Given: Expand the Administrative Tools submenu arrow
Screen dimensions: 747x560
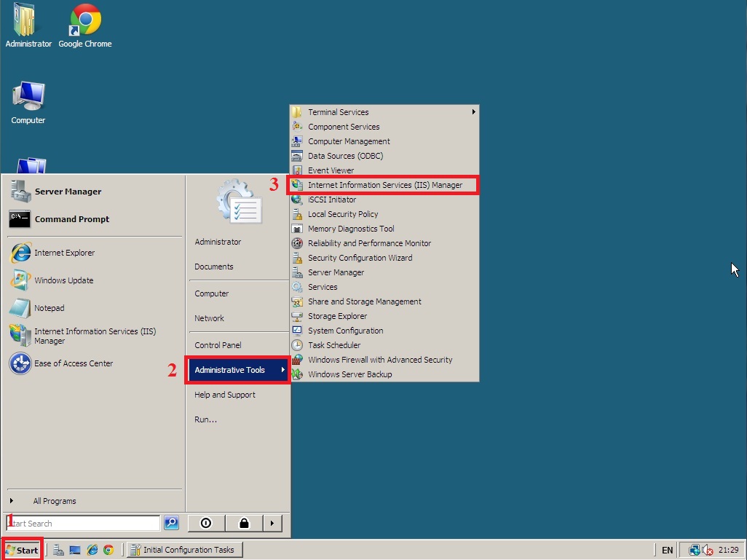Looking at the screenshot, I should 283,369.
